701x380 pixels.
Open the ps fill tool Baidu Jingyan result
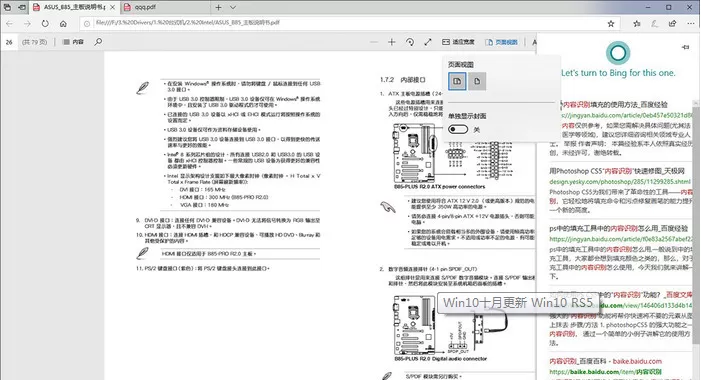point(619,228)
